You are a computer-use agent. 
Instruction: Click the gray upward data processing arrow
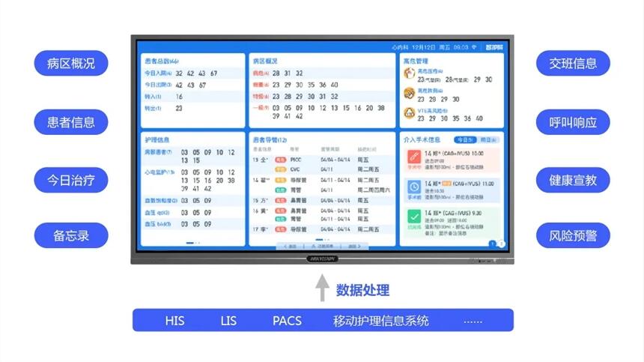tap(322, 289)
